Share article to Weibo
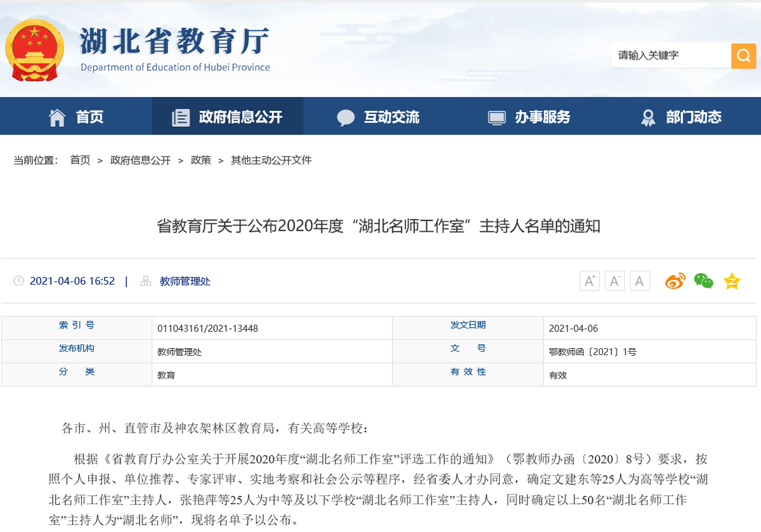761x532 pixels. coord(675,281)
